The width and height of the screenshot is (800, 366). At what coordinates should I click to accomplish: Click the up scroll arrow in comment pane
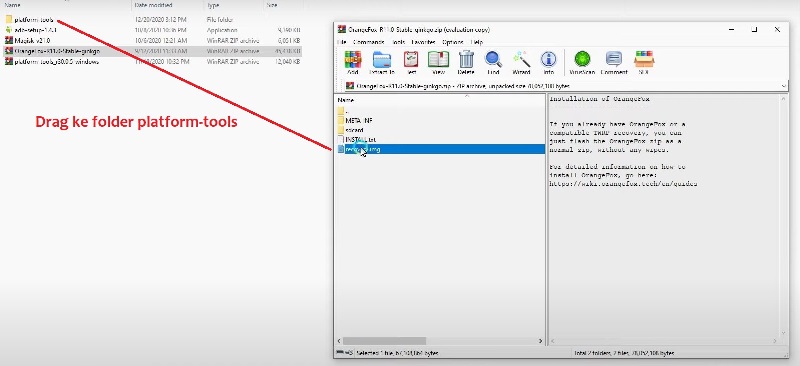(x=784, y=99)
